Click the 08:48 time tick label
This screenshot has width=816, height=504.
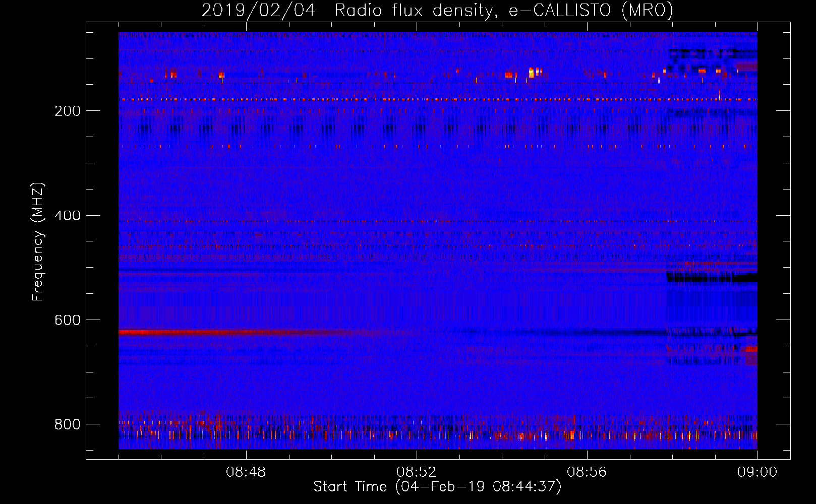246,472
